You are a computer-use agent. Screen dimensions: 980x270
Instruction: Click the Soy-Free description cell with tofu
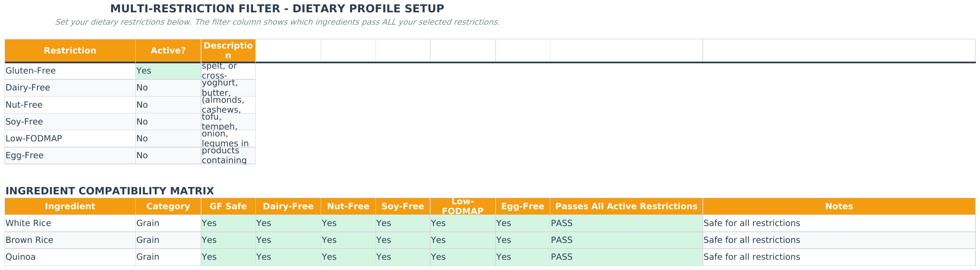[x=228, y=122]
